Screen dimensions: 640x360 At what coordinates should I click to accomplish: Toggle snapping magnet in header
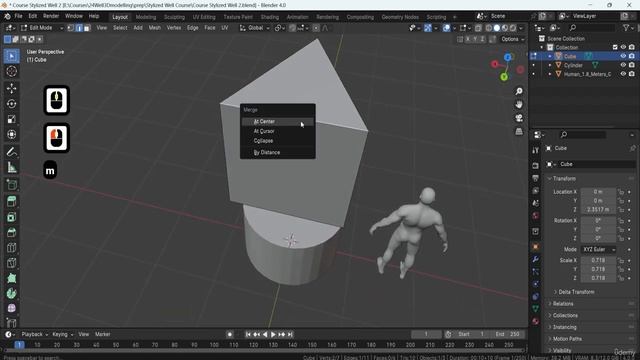(x=292, y=28)
